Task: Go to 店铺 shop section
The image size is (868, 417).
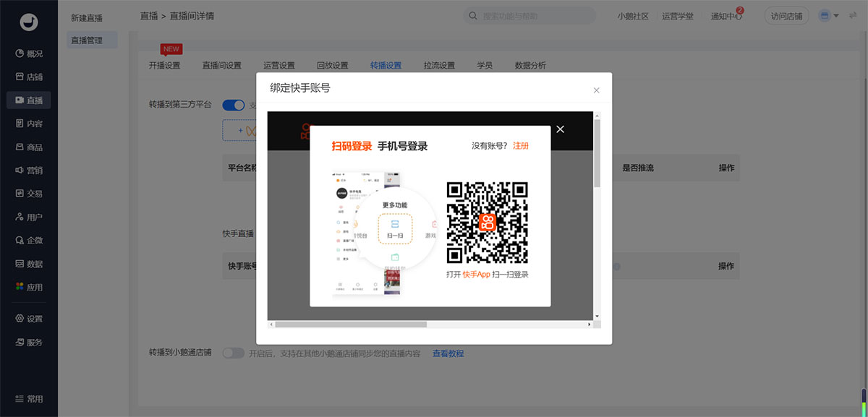Action: point(29,77)
